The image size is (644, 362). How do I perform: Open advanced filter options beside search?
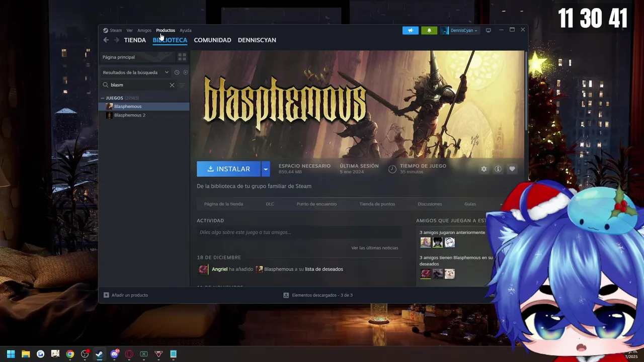point(183,85)
